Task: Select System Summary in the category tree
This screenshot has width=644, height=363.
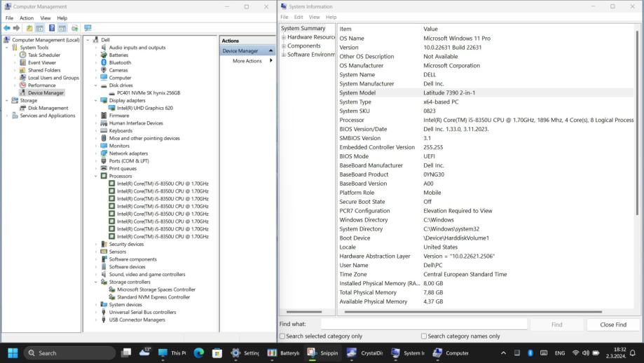Action: [x=303, y=28]
